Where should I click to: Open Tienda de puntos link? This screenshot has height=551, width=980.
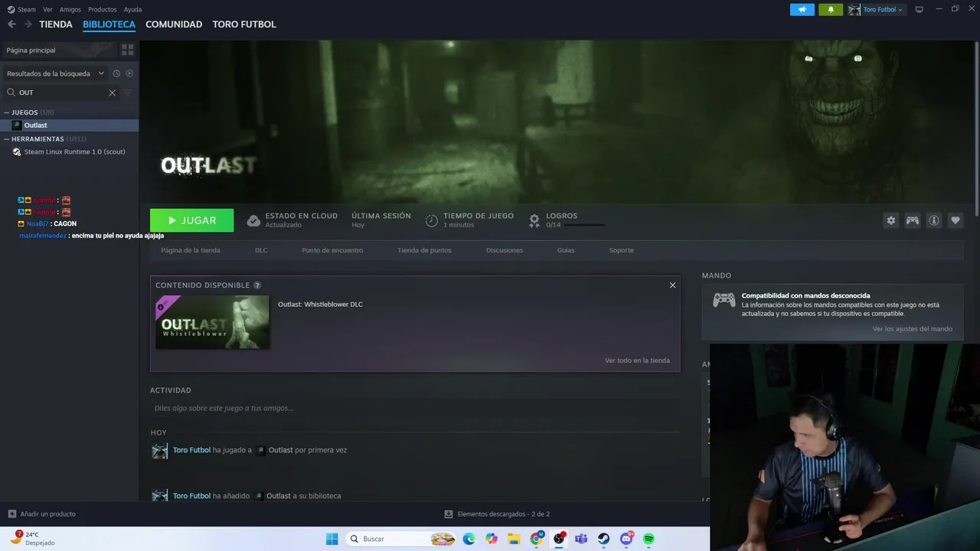click(x=424, y=250)
